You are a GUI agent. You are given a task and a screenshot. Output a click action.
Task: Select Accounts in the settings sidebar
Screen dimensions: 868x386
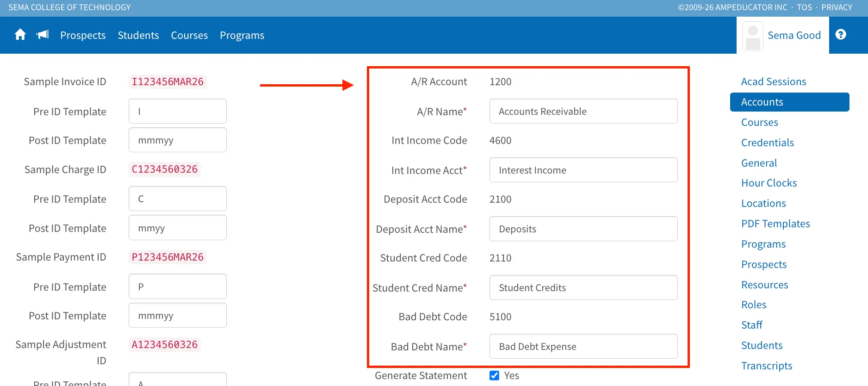point(789,102)
